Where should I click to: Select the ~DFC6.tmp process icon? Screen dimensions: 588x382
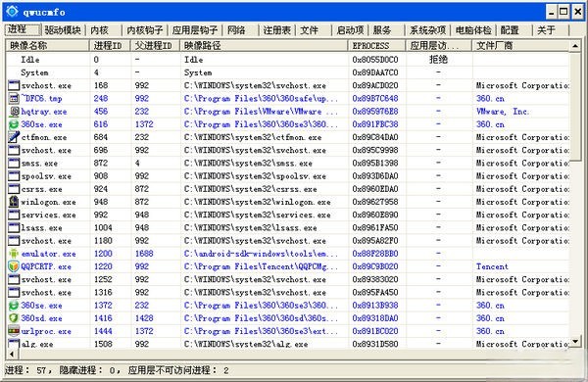[x=14, y=99]
